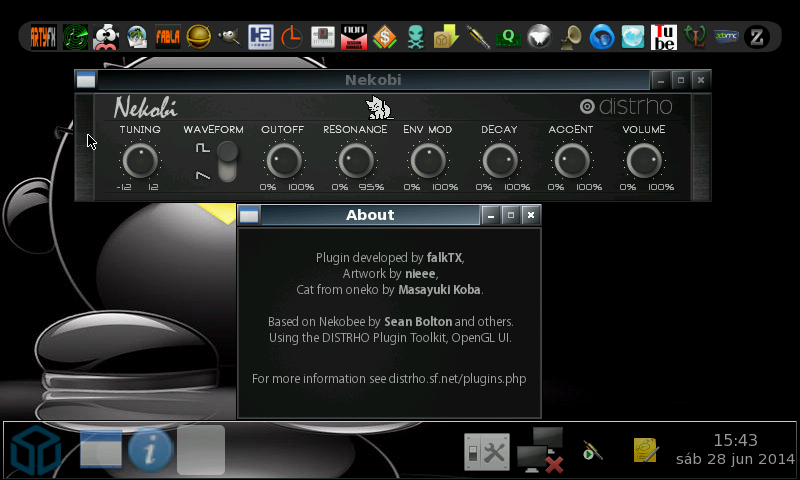Click the Cutoff knob
This screenshot has height=480, width=800.
(x=284, y=160)
